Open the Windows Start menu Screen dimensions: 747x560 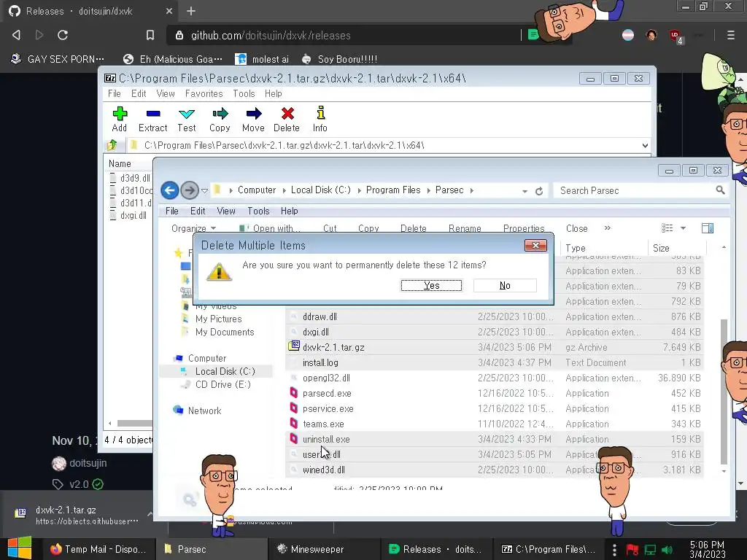(20, 548)
